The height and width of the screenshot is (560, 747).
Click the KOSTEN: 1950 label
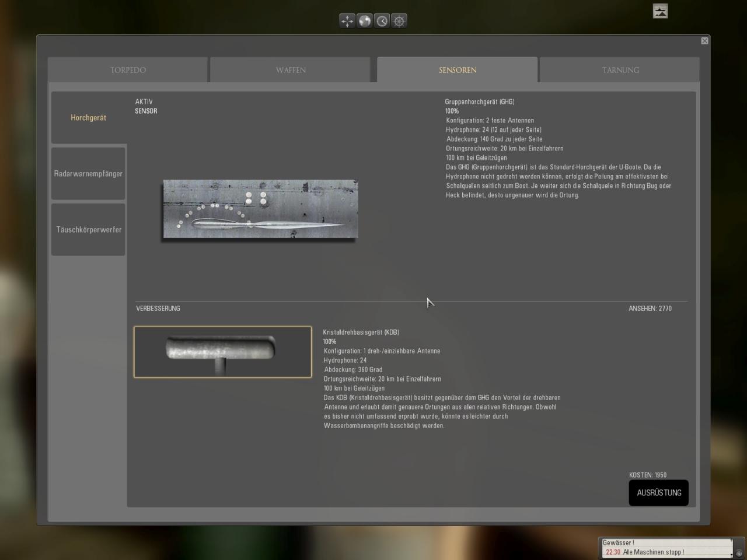point(648,475)
